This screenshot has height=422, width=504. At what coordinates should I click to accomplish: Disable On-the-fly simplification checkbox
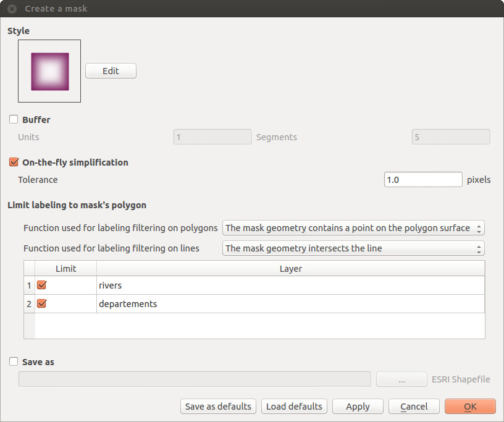coord(14,162)
